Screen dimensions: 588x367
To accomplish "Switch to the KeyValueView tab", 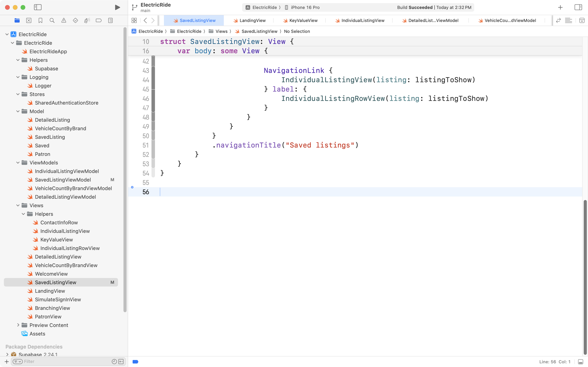I will coord(303,20).
